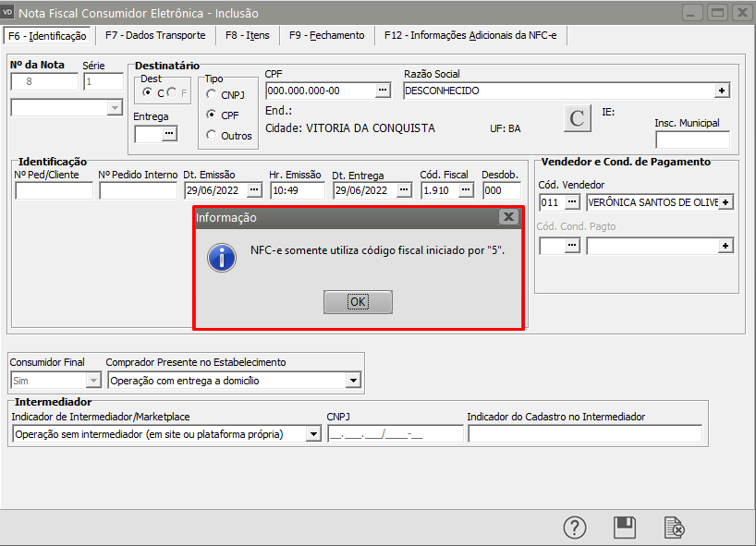Open CPF lookup ellipsis button
The height and width of the screenshot is (546, 756).
(383, 91)
